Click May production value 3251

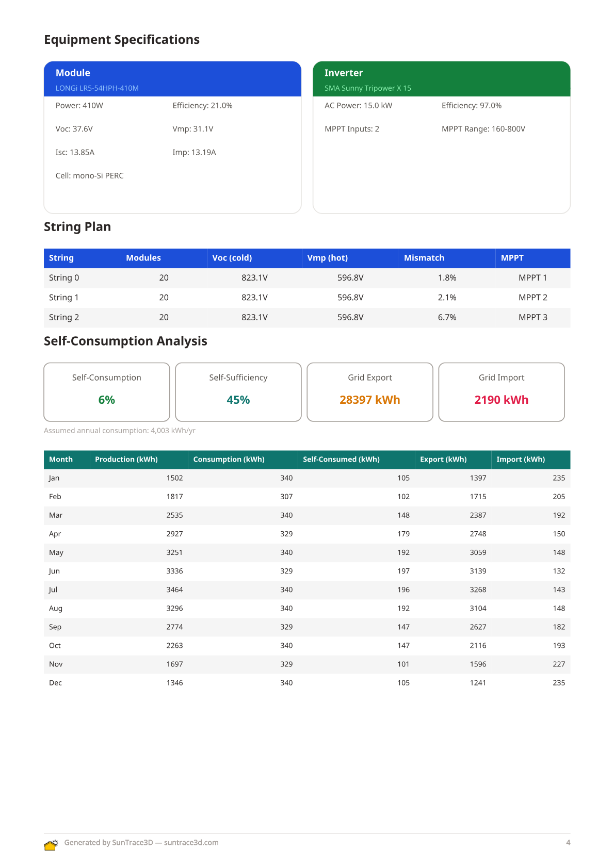(x=174, y=552)
